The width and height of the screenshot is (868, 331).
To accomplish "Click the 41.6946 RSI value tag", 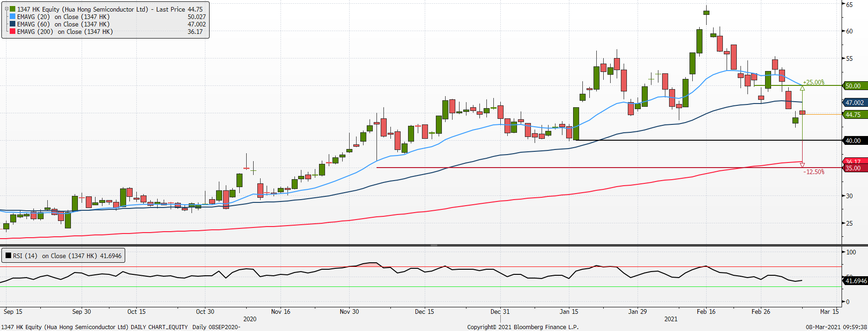I will coord(855,281).
